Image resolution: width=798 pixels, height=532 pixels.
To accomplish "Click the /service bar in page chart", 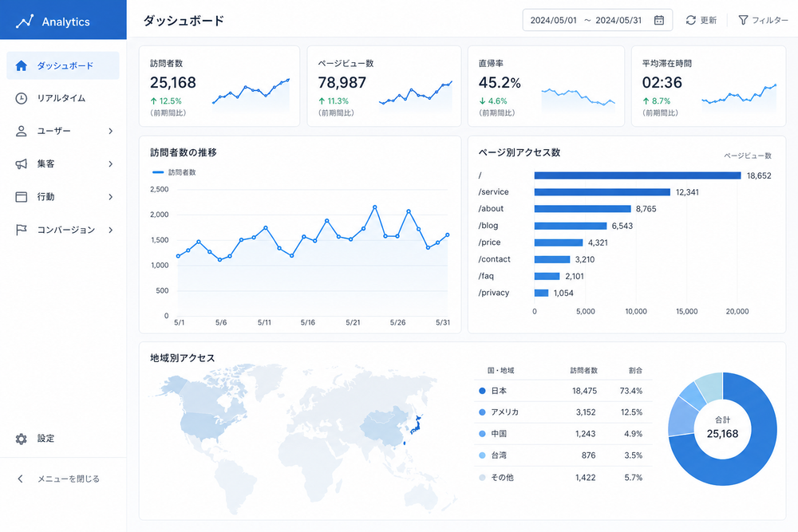I will 602,192.
